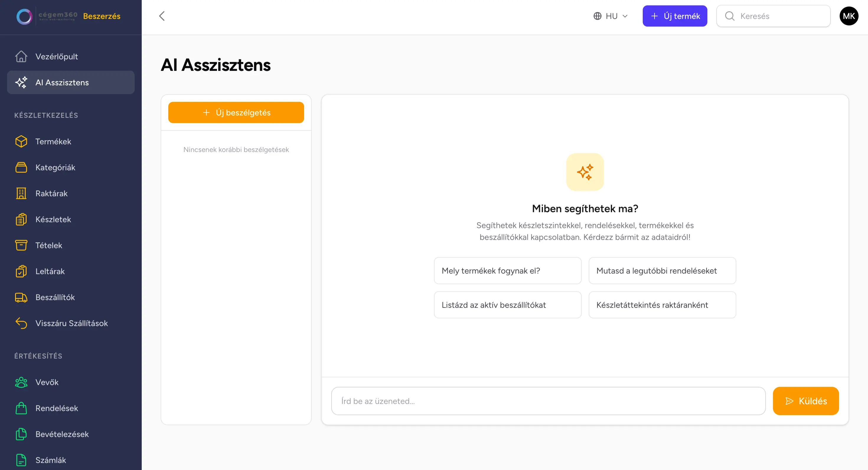Click the Leltárak clipboard check icon
Image resolution: width=868 pixels, height=470 pixels.
tap(21, 271)
